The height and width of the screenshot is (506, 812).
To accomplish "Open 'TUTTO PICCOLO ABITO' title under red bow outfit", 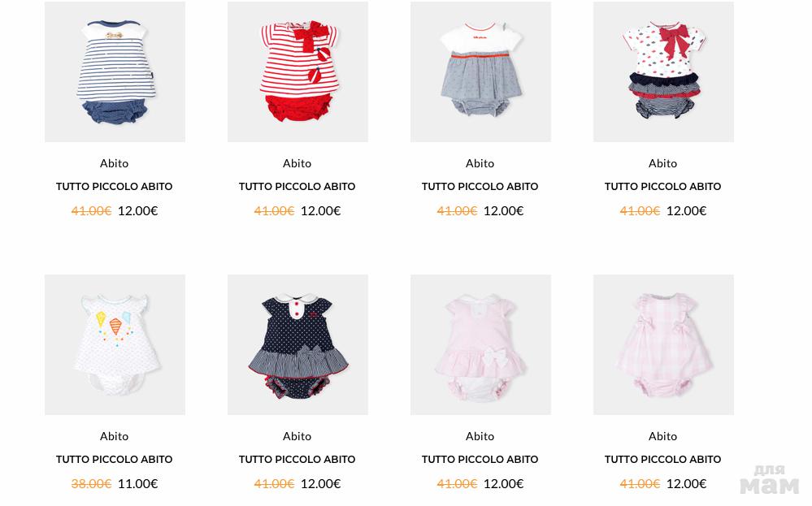I will pos(663,186).
